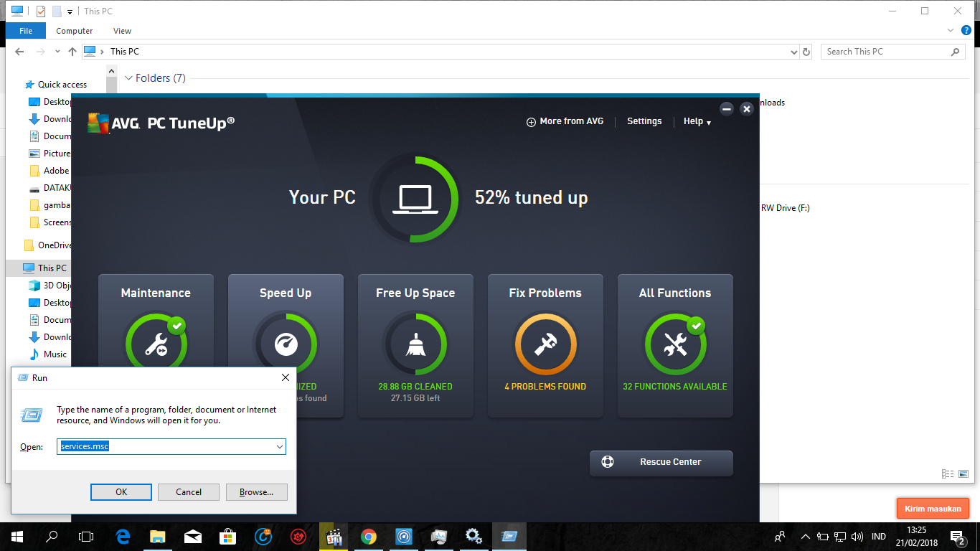Open Windows Start menu
The width and height of the screenshot is (980, 551).
tap(17, 536)
